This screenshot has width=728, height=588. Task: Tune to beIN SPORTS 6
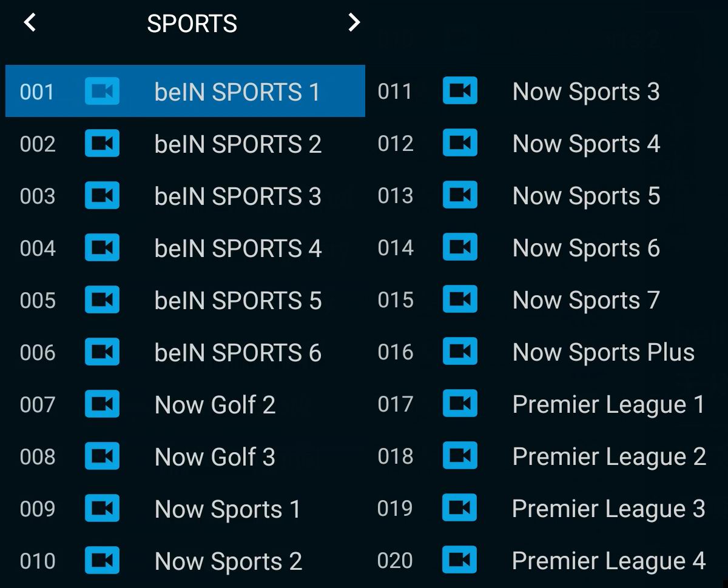point(238,353)
